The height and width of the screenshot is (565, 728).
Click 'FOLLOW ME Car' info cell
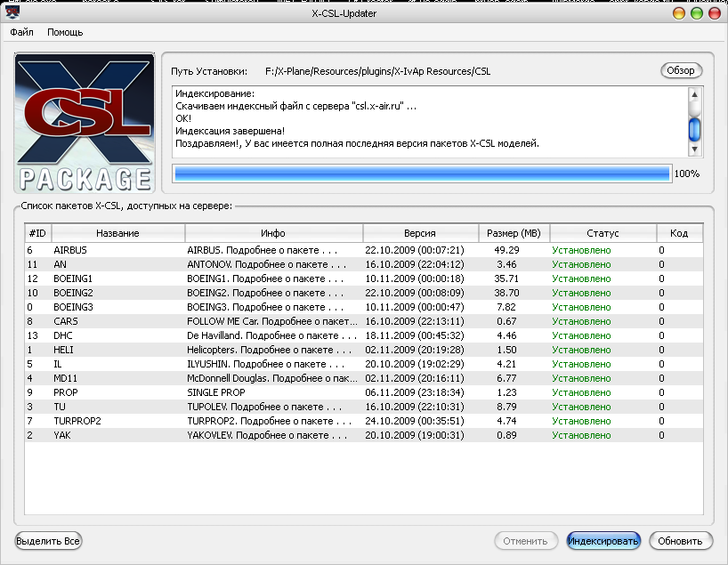272,321
